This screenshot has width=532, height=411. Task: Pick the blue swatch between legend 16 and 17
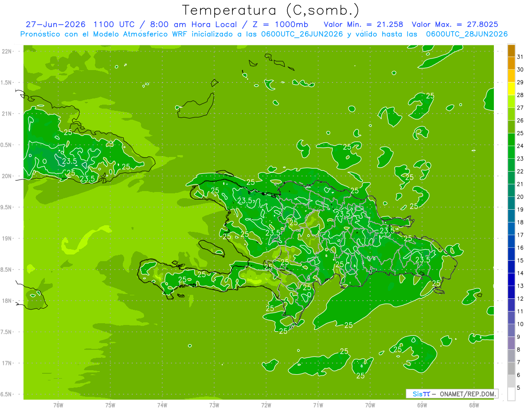point(511,242)
